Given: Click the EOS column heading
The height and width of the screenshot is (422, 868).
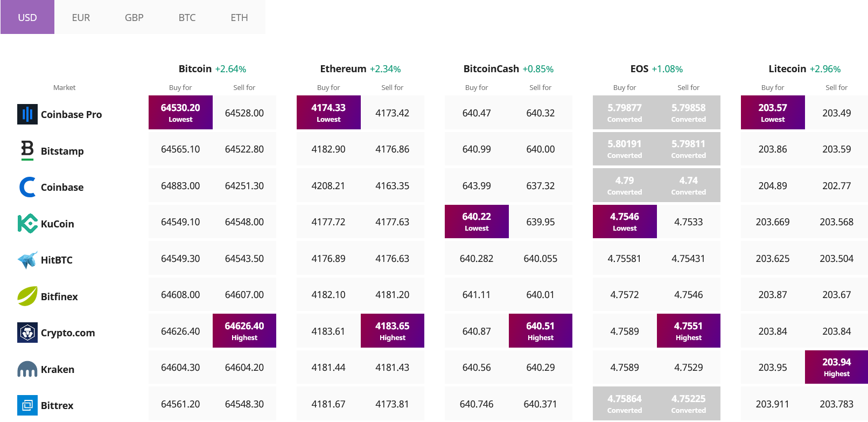Looking at the screenshot, I should coord(639,68).
